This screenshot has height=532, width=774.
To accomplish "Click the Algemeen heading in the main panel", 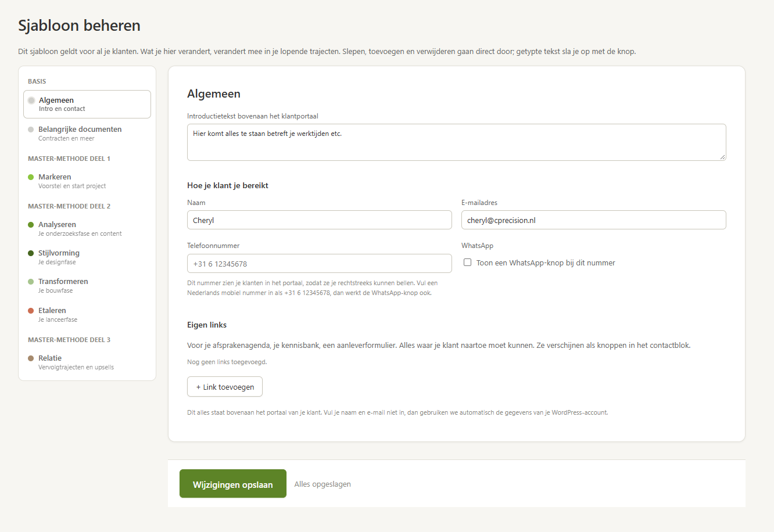I will coord(214,94).
